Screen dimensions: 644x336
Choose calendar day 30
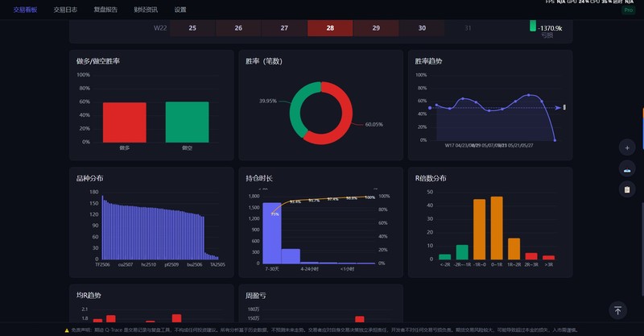(422, 28)
